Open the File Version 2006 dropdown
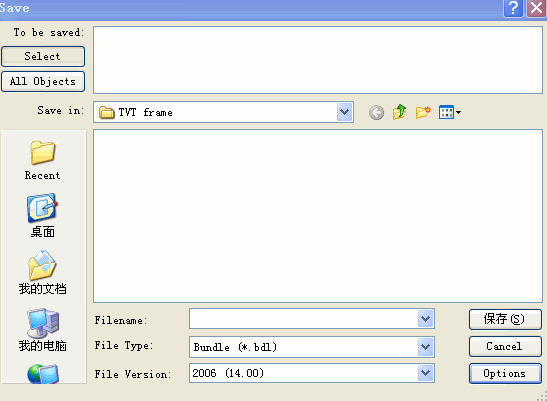The height and width of the screenshot is (401, 547). [x=312, y=373]
